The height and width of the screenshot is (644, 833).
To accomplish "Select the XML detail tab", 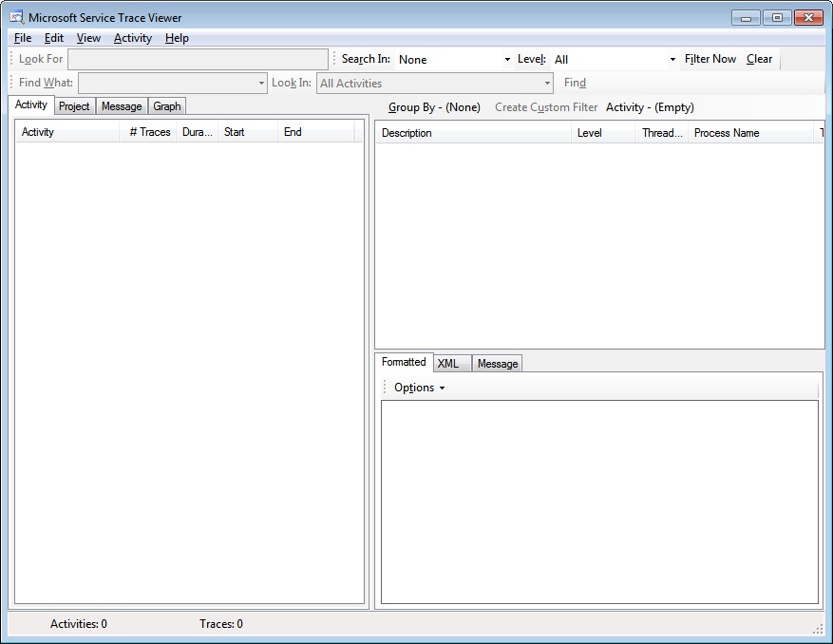I will pyautogui.click(x=452, y=364).
